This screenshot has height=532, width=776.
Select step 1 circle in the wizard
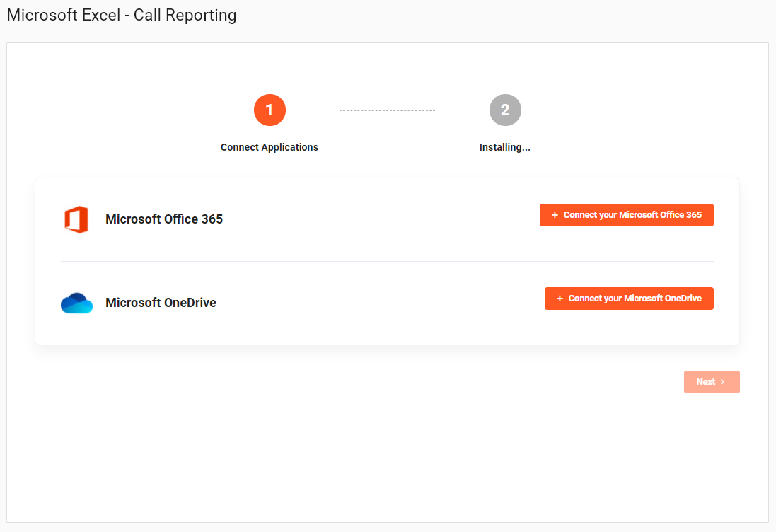[270, 110]
